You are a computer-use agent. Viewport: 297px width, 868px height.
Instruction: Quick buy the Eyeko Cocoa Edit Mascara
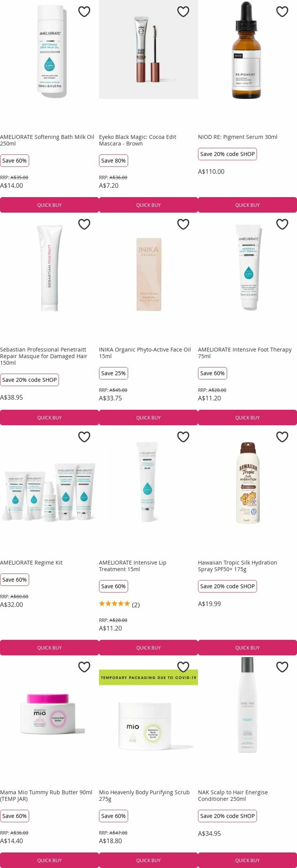(x=148, y=205)
